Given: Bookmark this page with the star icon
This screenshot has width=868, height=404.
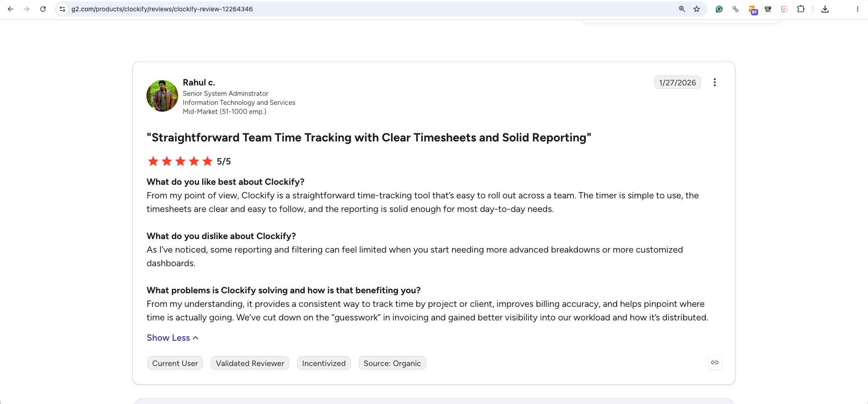Looking at the screenshot, I should 697,9.
